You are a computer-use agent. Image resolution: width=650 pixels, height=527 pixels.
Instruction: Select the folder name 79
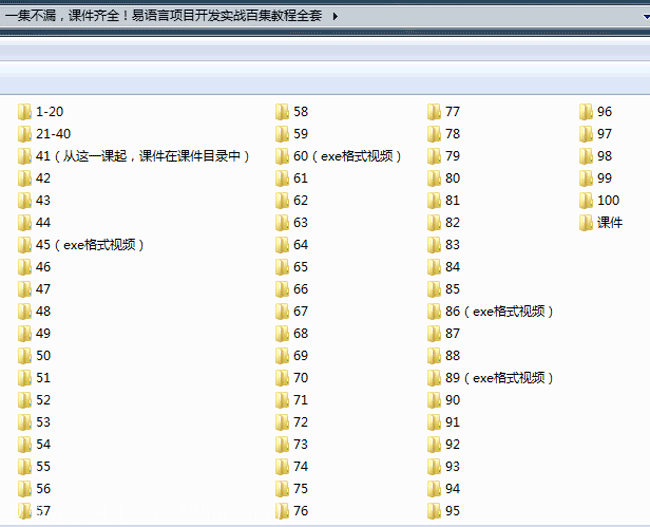point(453,156)
